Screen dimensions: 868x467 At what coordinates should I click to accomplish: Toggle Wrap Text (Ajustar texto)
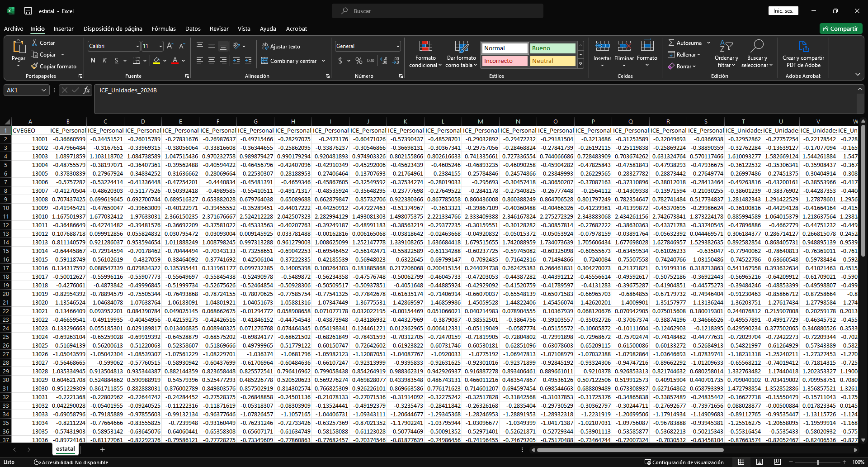point(281,47)
